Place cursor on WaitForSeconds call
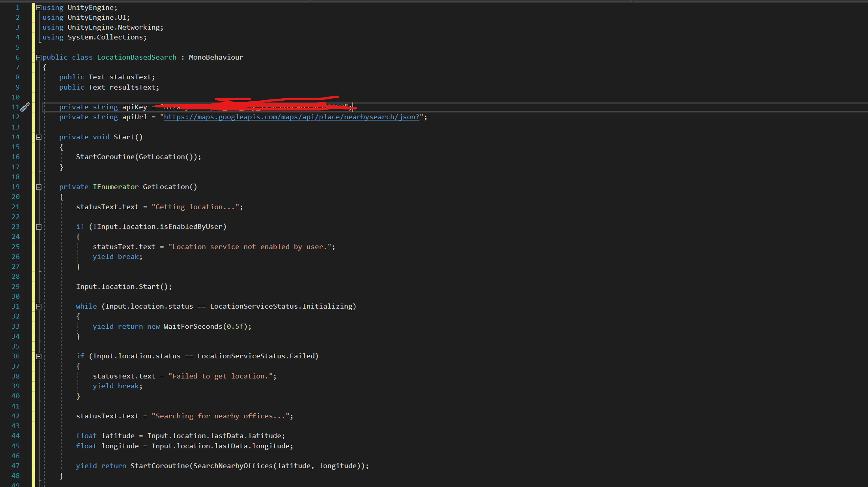868x487 pixels. pyautogui.click(x=193, y=326)
